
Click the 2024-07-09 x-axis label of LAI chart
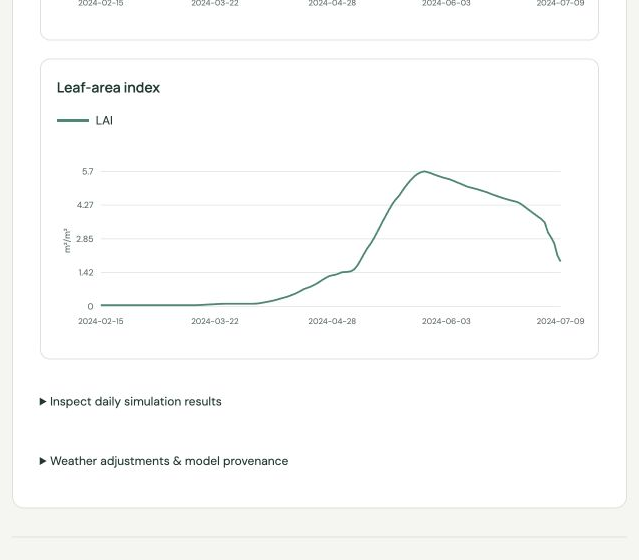(x=560, y=321)
